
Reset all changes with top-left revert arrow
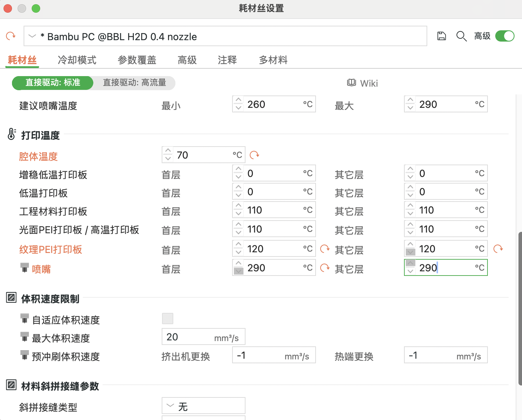point(11,36)
